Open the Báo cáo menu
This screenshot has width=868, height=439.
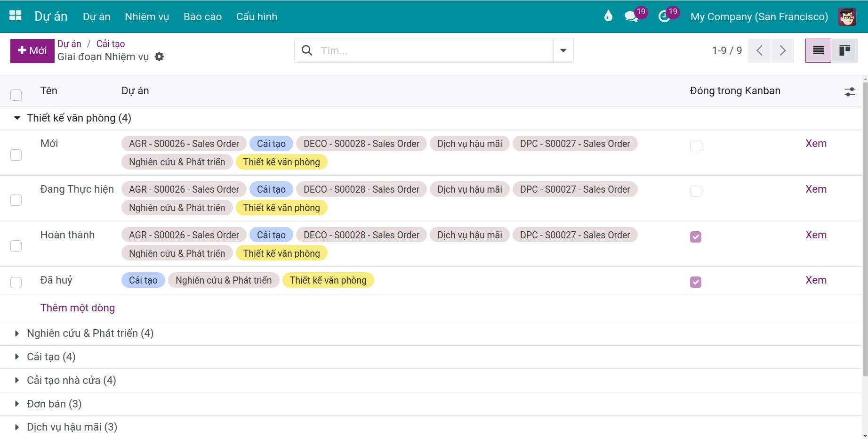202,16
